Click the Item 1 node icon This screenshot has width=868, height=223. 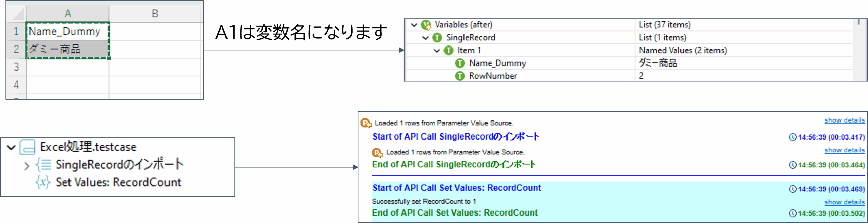tap(449, 51)
